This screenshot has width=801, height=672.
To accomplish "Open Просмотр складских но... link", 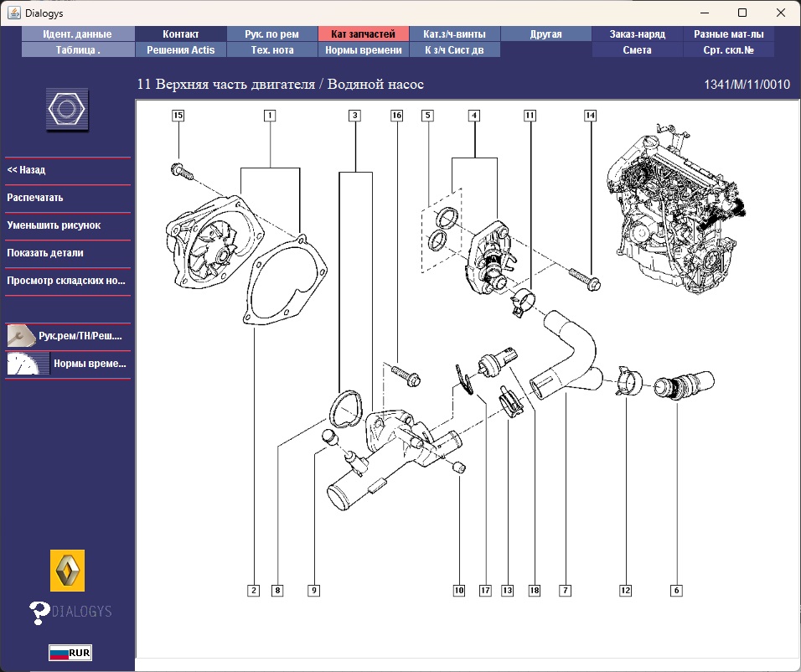I will point(65,281).
